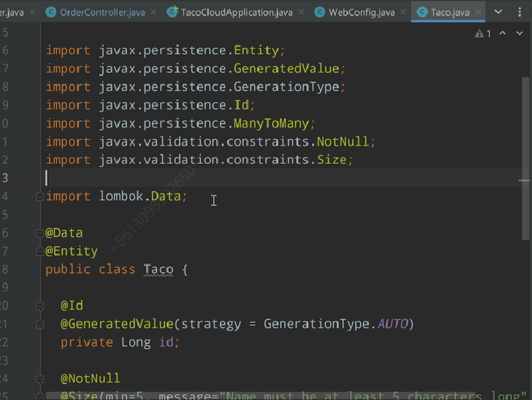Click the TacoCloudApplication.java runnable class icon
The image size is (532, 400).
point(172,12)
